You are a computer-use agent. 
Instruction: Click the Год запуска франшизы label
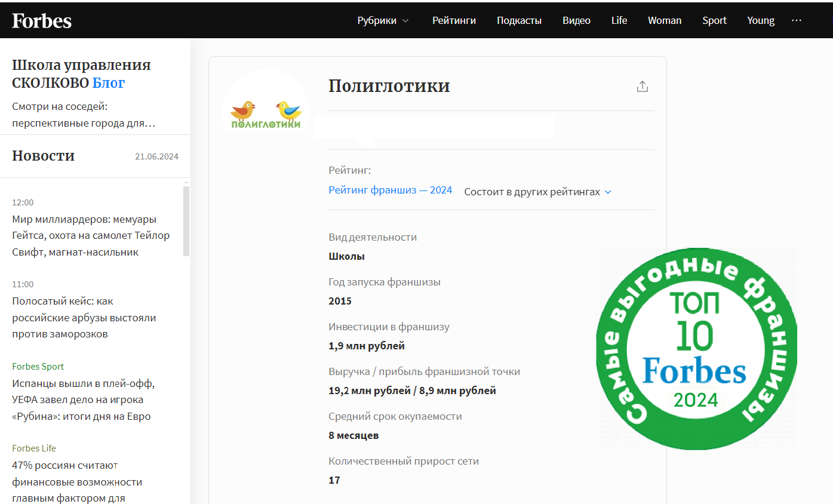[x=385, y=282]
